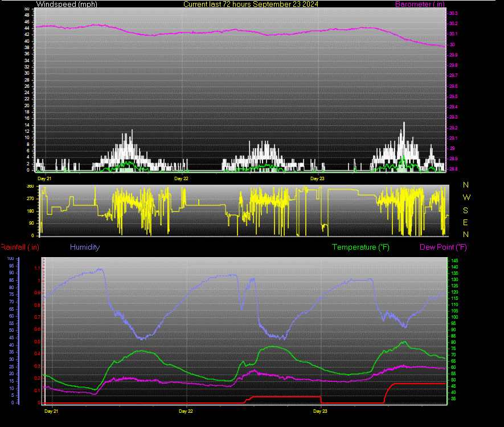Image resolution: width=504 pixels, height=427 pixels.
Task: Click the "14" value on the windspeed axis
Action: coord(27,125)
